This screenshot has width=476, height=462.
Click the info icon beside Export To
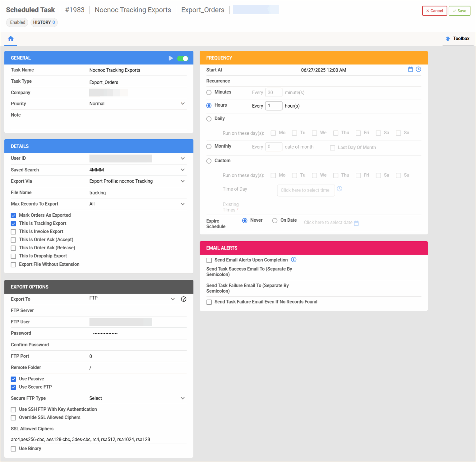tap(183, 299)
